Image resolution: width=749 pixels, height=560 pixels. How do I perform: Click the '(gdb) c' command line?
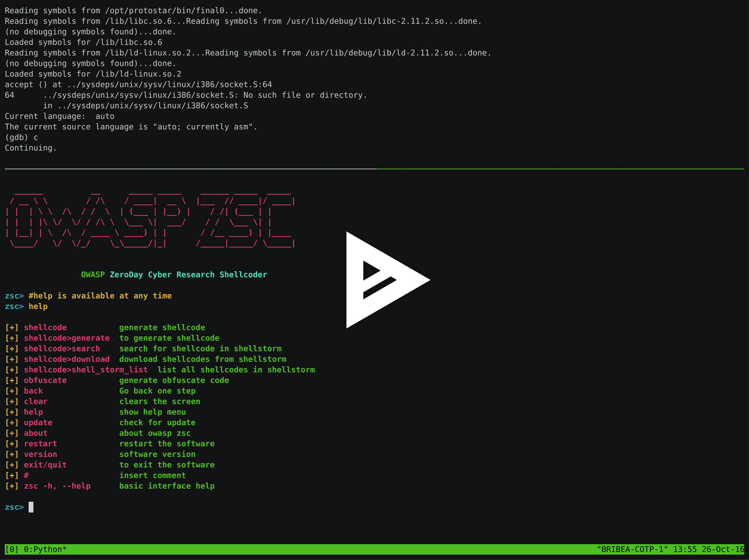21,137
